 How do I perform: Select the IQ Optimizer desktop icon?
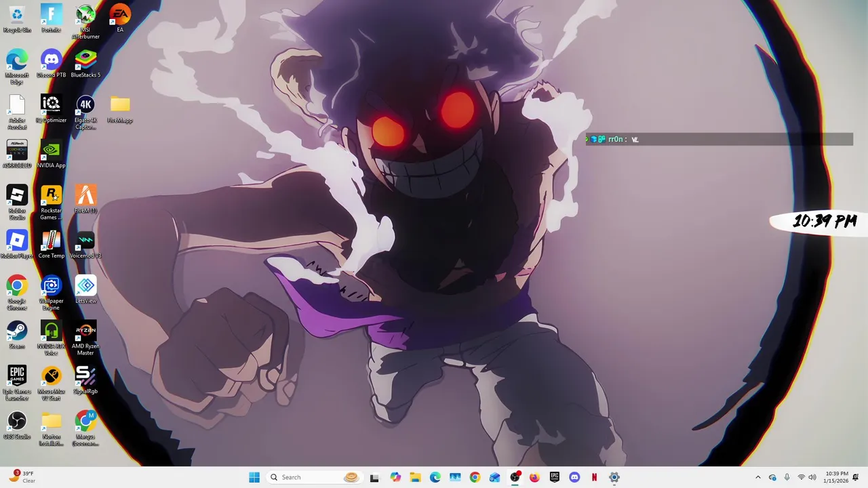51,109
